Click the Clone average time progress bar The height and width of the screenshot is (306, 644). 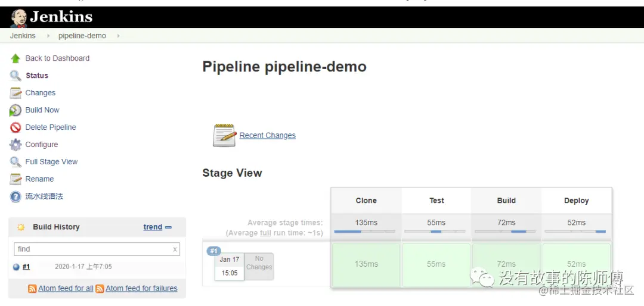click(365, 232)
